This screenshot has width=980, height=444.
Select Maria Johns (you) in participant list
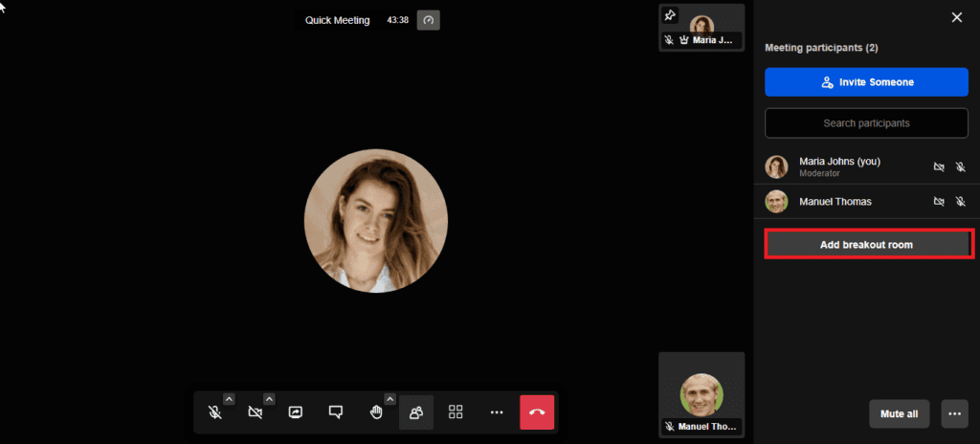(866, 166)
